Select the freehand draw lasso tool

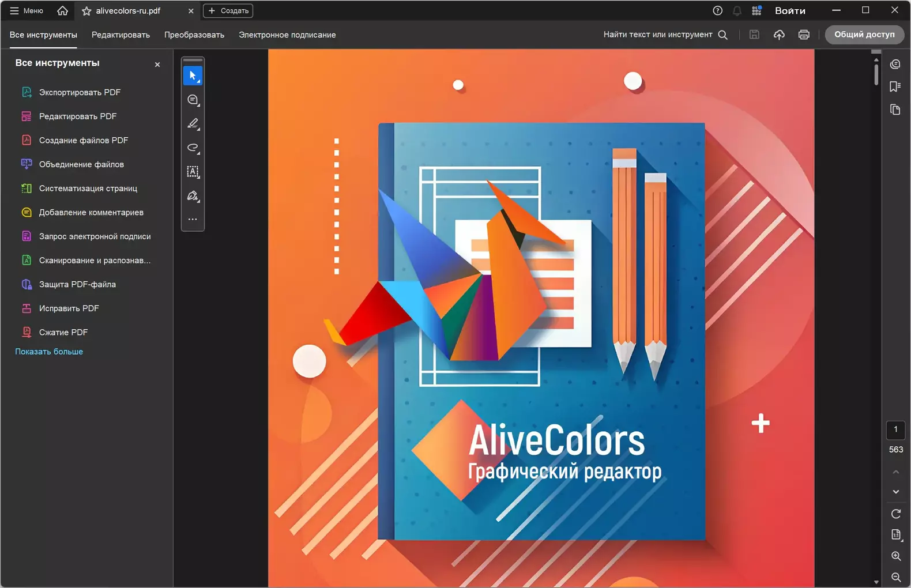[193, 148]
